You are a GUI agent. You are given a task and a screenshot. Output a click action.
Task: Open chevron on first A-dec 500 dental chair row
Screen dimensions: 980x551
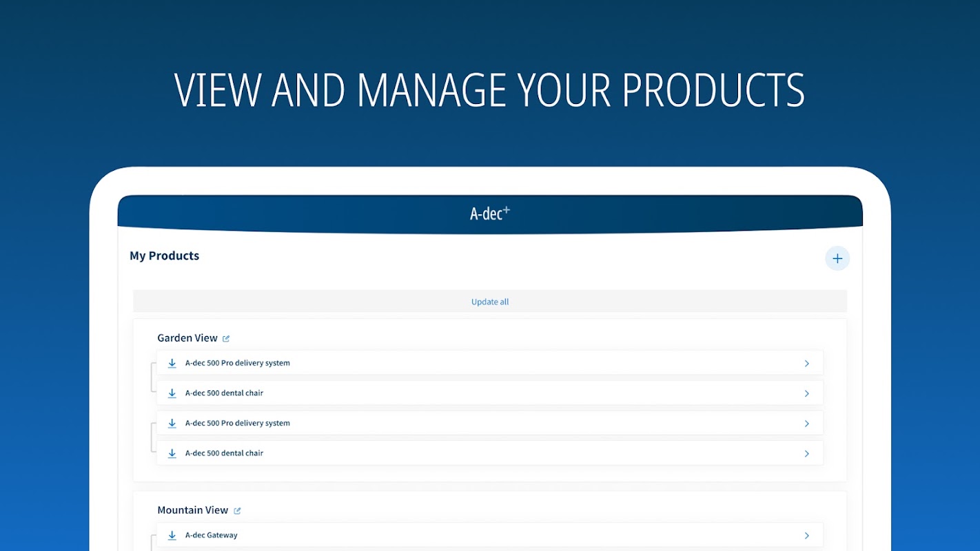click(x=807, y=394)
